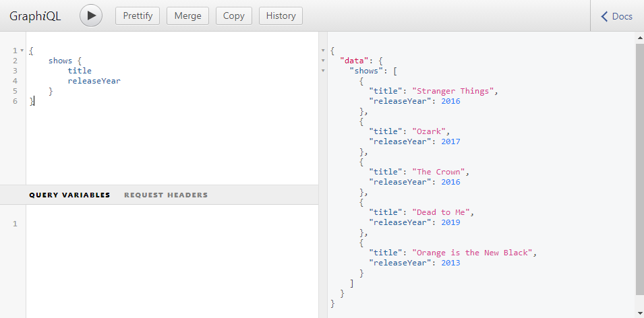Click the "Dead to Me" title value
The image size is (644, 318).
coord(441,212)
